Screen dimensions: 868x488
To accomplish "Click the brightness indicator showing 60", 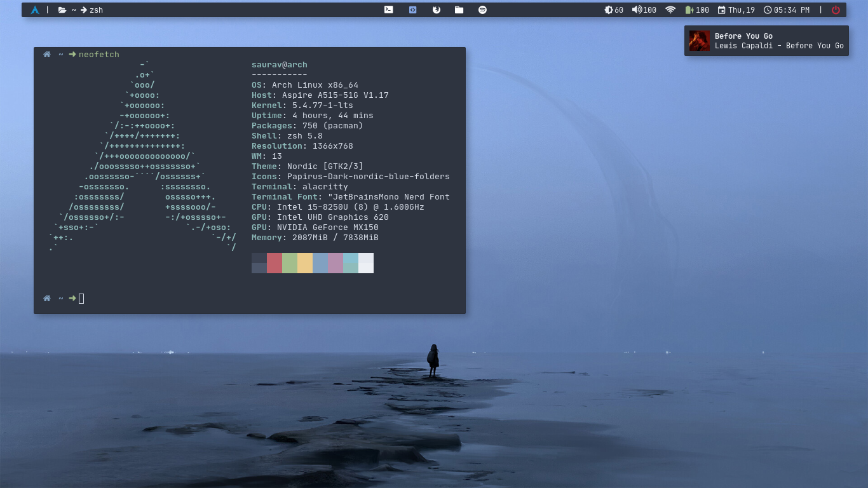I will (614, 10).
